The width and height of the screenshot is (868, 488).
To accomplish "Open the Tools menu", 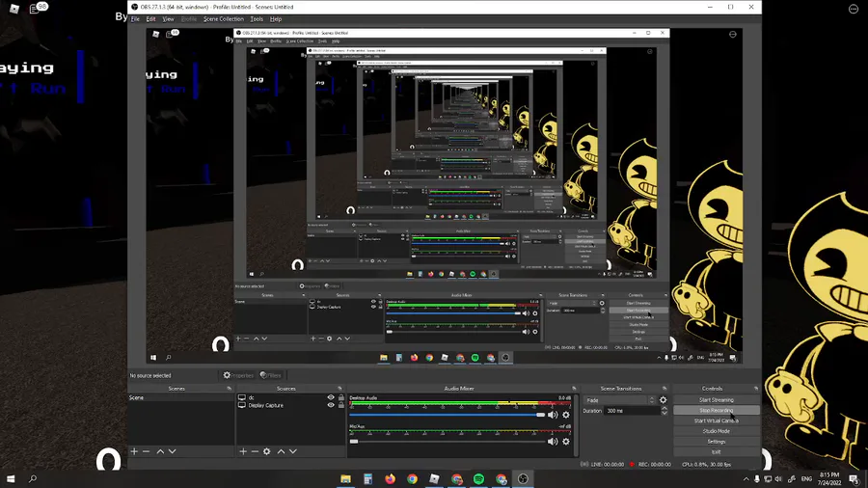I will 257,19.
